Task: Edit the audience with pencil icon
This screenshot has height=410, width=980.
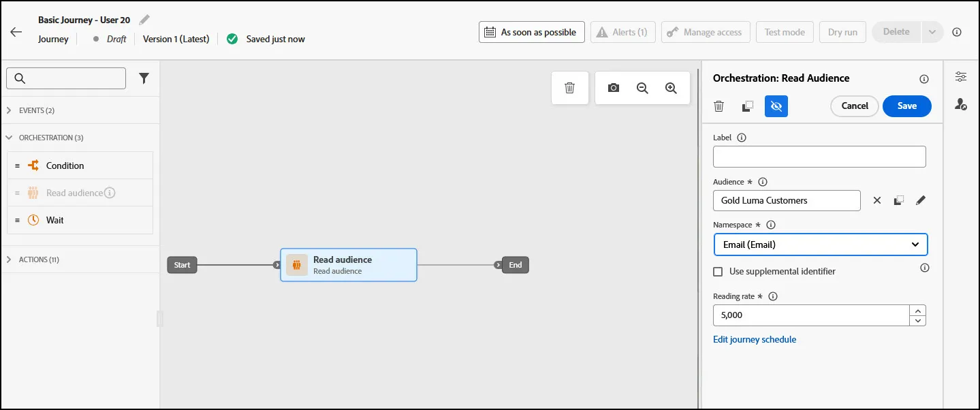Action: coord(921,200)
